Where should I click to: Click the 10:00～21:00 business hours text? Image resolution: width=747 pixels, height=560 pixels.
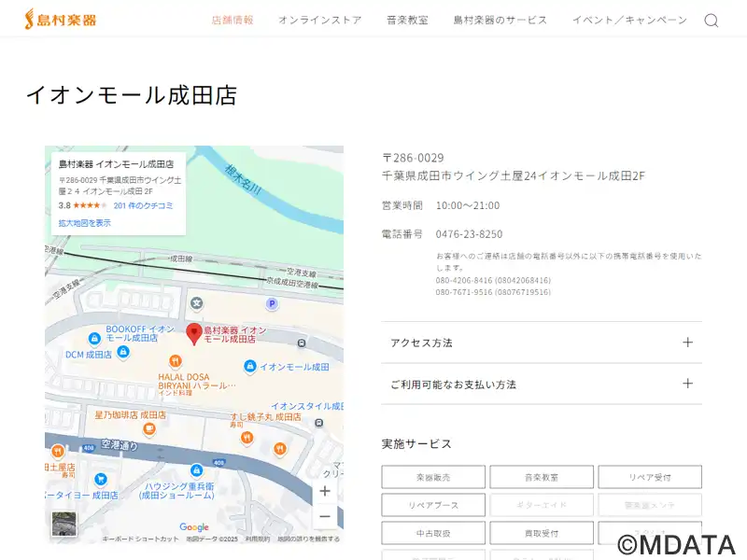coord(468,205)
